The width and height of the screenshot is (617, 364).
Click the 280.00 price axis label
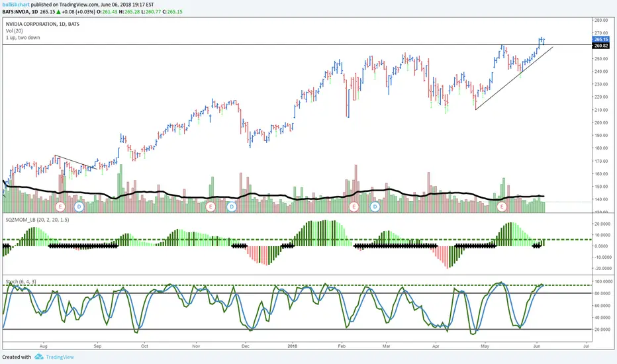pyautogui.click(x=601, y=20)
